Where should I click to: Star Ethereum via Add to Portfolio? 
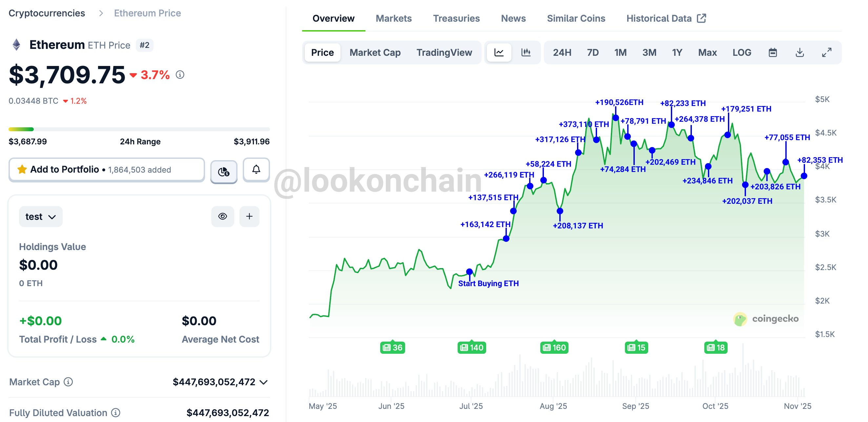click(x=22, y=170)
